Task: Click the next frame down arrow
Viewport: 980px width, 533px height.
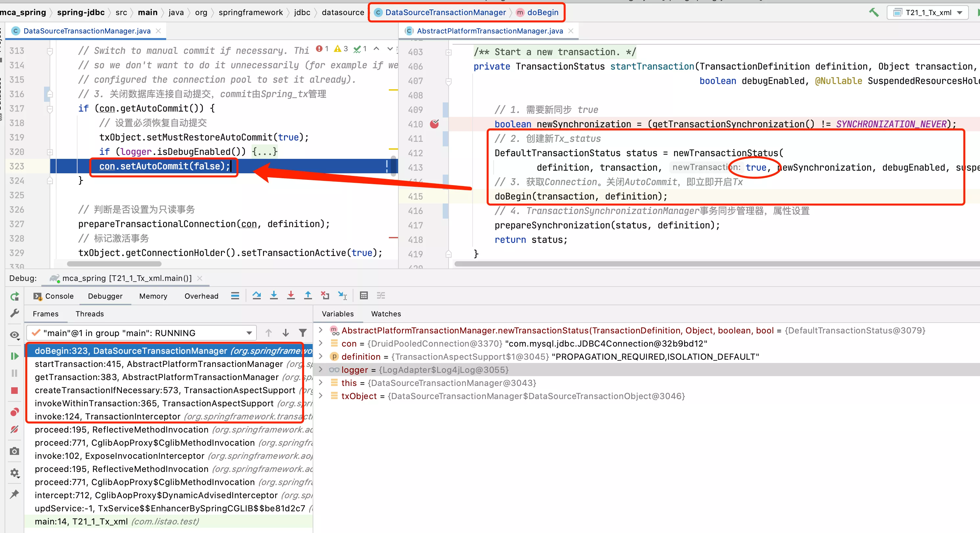Action: [x=286, y=333]
